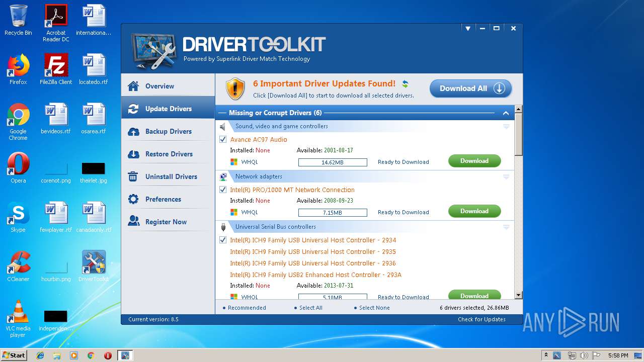Collapse the Missing or Corrupt Drivers section
Image resolution: width=644 pixels, height=362 pixels.
(506, 113)
